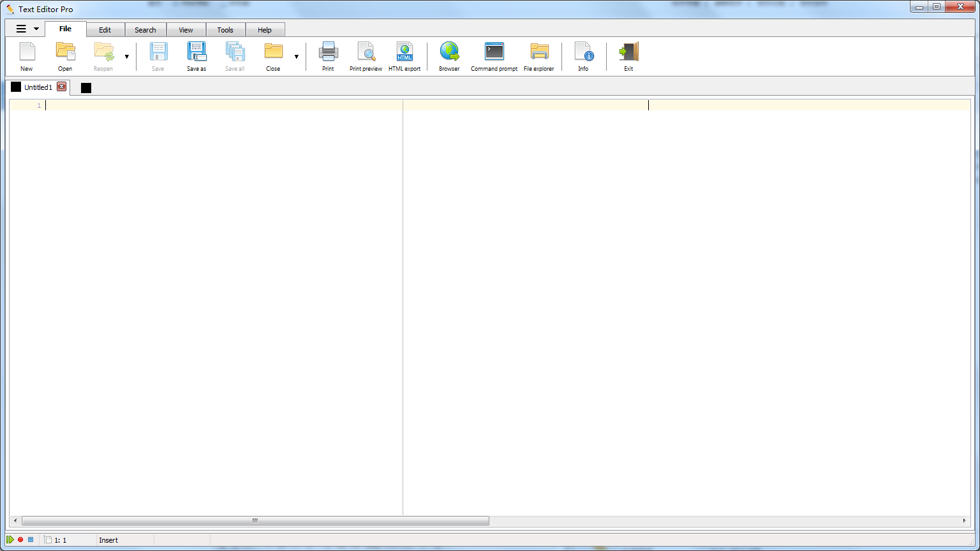Click the Open file icon
The width and height of the screenshot is (980, 551).
pos(65,56)
